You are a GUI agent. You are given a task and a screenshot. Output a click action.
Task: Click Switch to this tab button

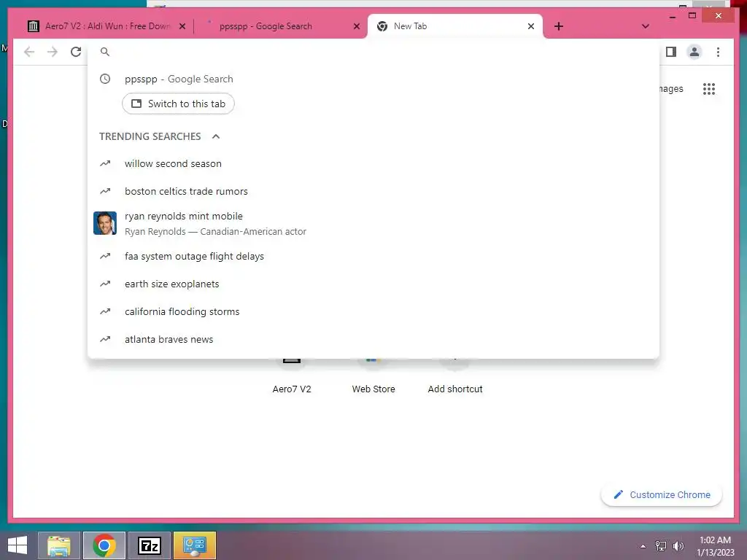pos(178,104)
